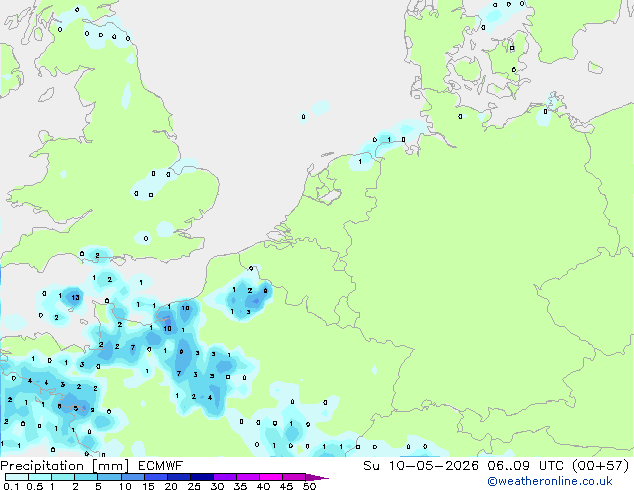Select the 20–25 mm legend swatch
This screenshot has height=490, width=634.
[178, 477]
